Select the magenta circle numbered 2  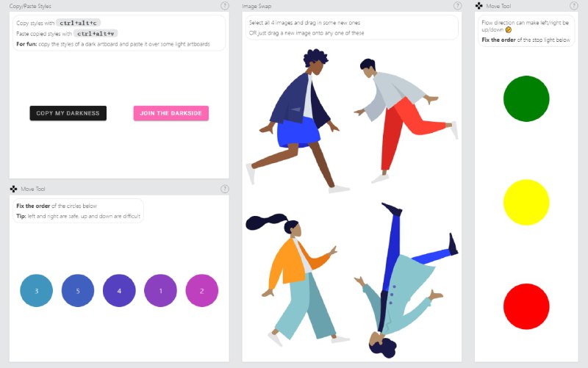click(x=201, y=290)
